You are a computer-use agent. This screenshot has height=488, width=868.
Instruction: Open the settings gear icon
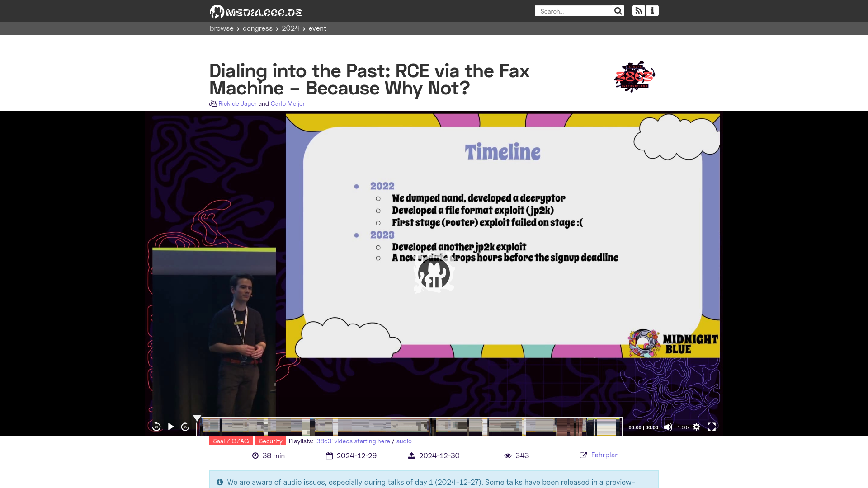point(696,427)
